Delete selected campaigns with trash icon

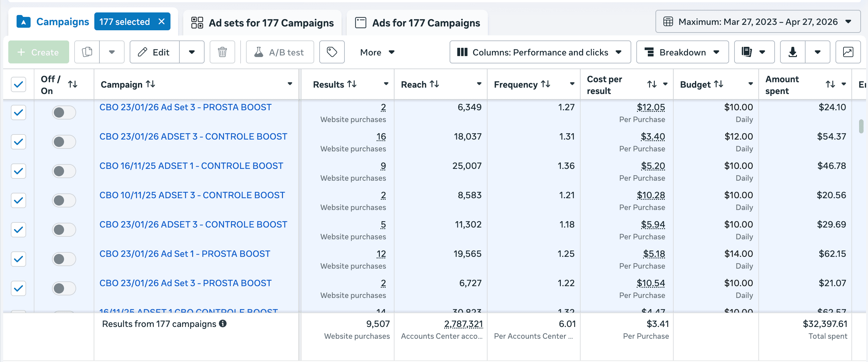coord(222,52)
